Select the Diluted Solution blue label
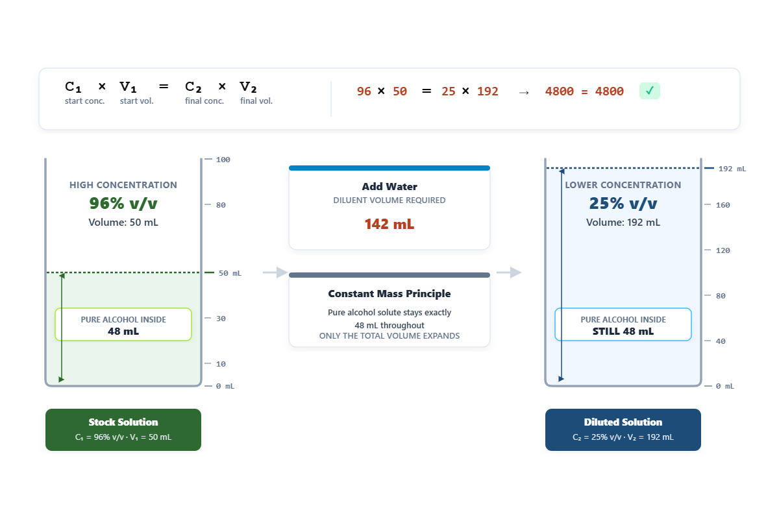 click(623, 429)
